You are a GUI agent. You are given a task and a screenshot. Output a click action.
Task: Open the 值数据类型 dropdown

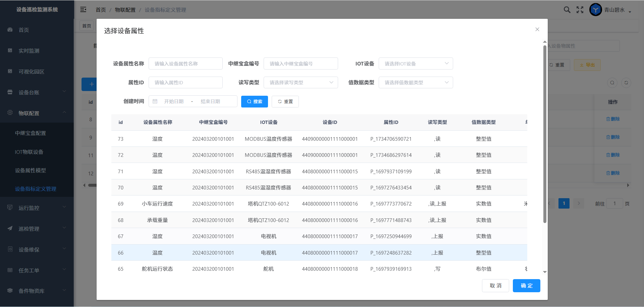(416, 83)
